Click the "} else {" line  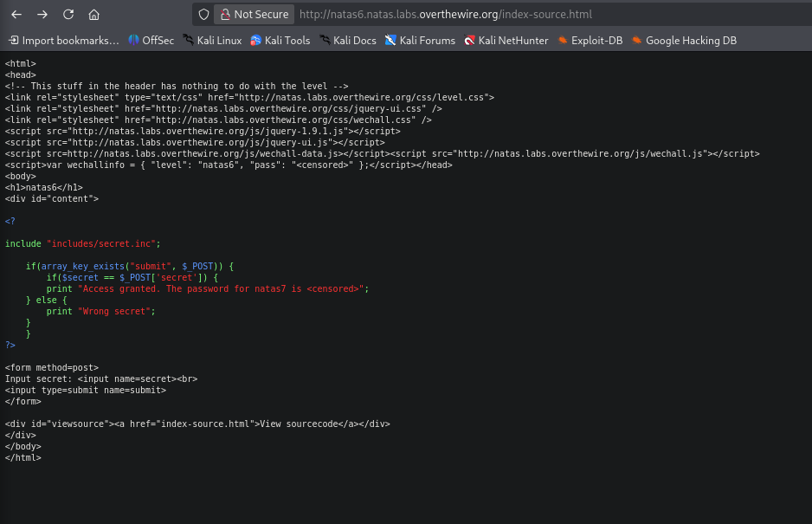pyautogui.click(x=47, y=300)
